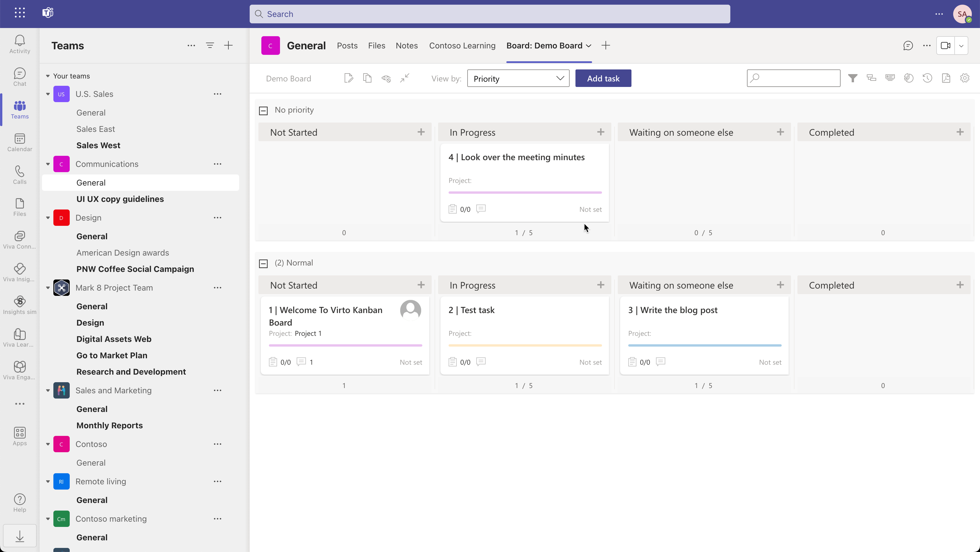Open the Kanban charts icon

[x=909, y=78]
